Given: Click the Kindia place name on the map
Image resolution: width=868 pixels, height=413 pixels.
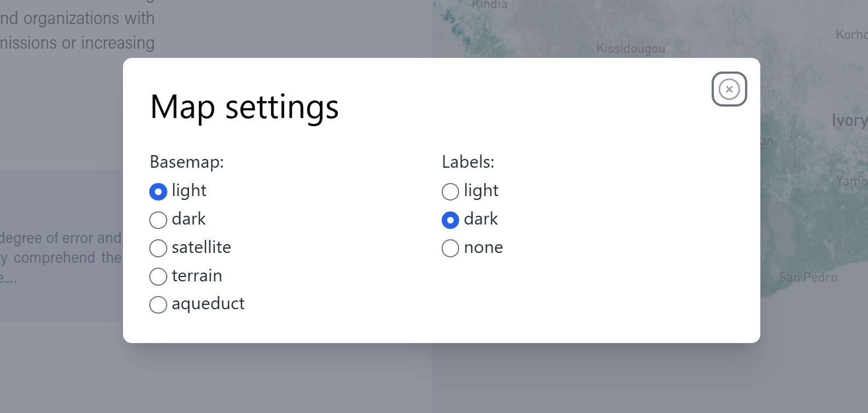Looking at the screenshot, I should click(489, 5).
